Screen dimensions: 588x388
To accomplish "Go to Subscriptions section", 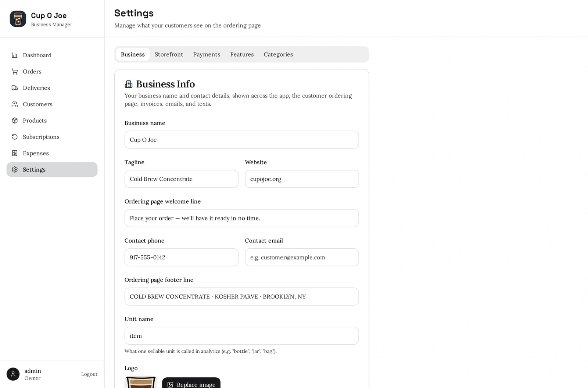I will (x=52, y=137).
